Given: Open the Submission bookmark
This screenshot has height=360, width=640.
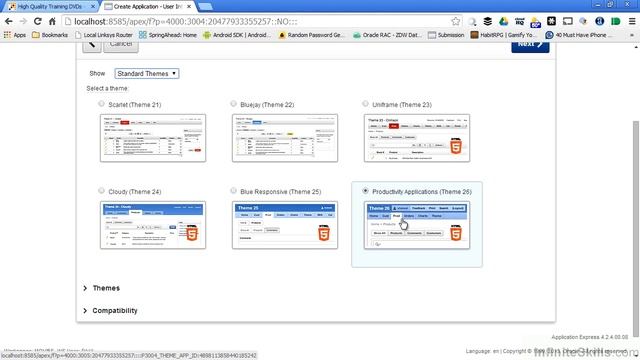Looking at the screenshot, I should 446,35.
